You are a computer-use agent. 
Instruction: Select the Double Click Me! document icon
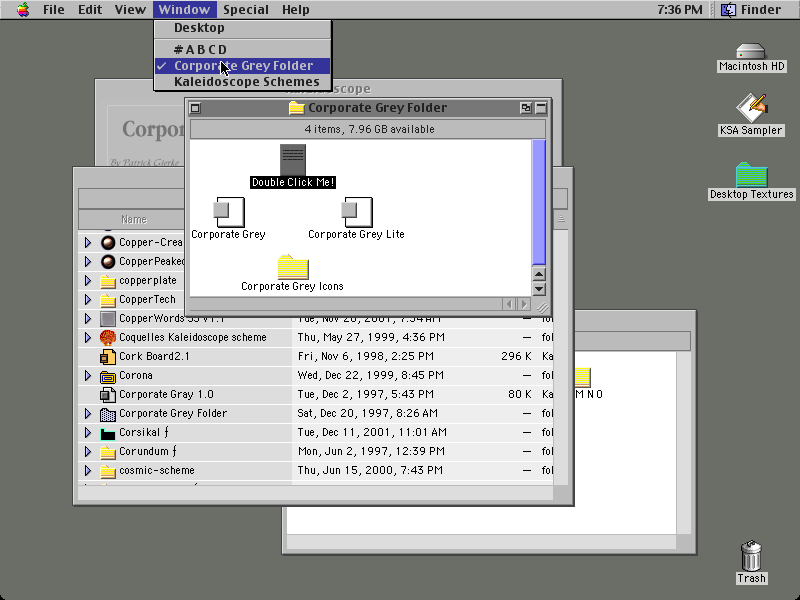pyautogui.click(x=293, y=160)
